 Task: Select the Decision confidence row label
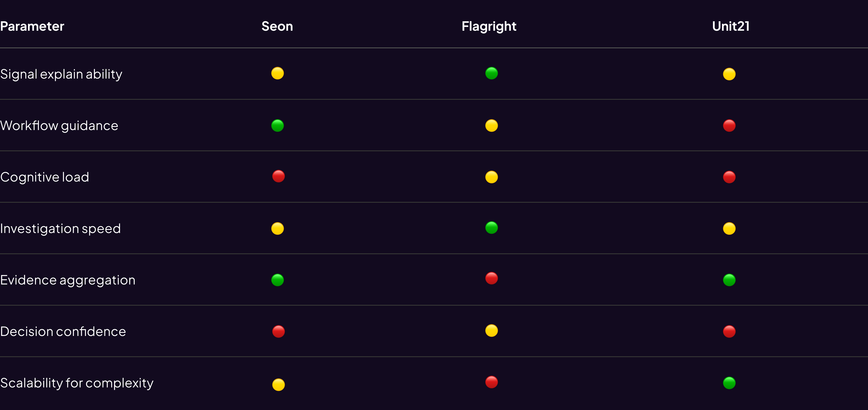coord(63,332)
